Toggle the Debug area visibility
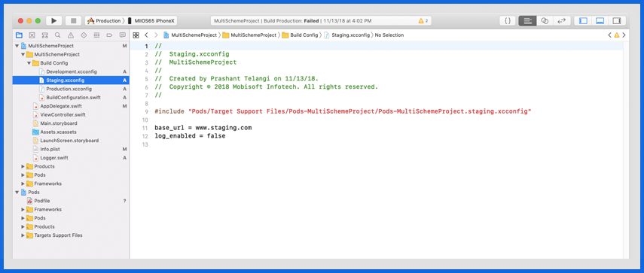This screenshot has width=644, height=273. (600, 21)
